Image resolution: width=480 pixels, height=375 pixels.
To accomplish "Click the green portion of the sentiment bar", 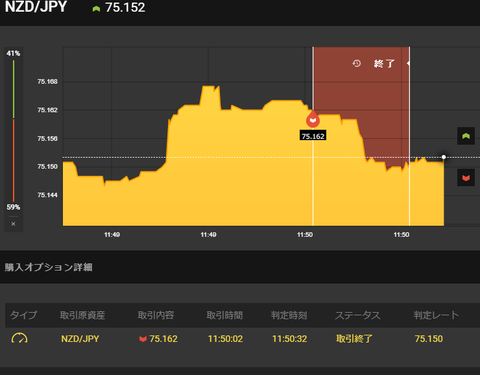I will (x=13, y=89).
